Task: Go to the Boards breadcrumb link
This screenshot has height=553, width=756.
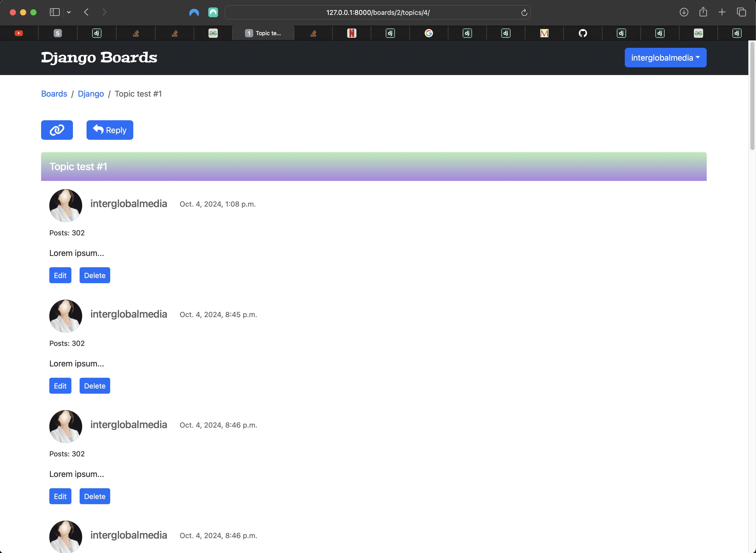Action: [54, 94]
